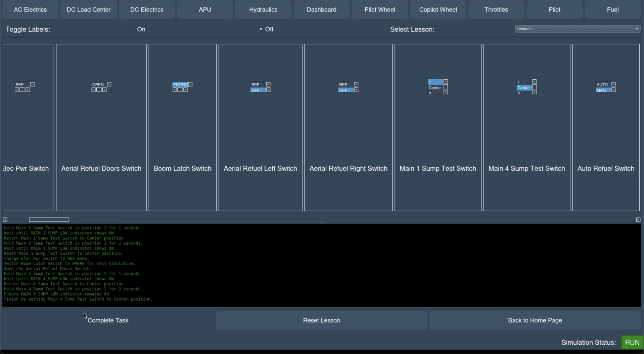Select AUTO on Auto Refuel Switch
644x354 pixels.
(x=602, y=85)
